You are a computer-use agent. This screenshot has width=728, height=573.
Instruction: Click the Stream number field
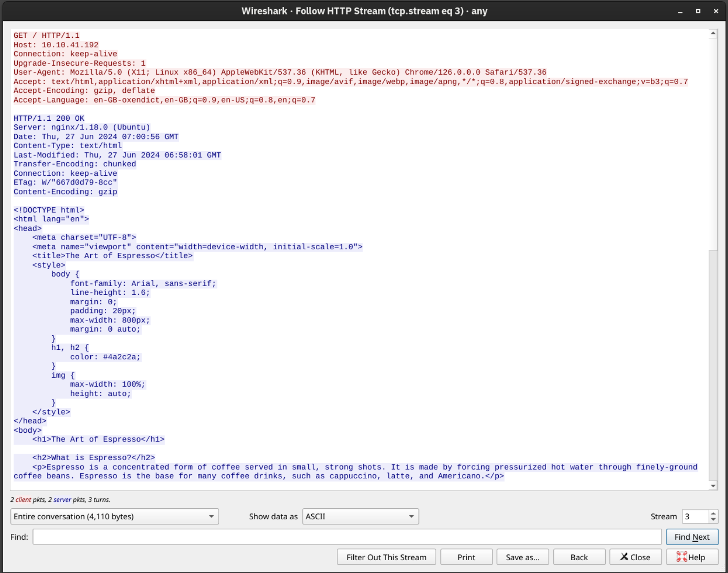(695, 517)
